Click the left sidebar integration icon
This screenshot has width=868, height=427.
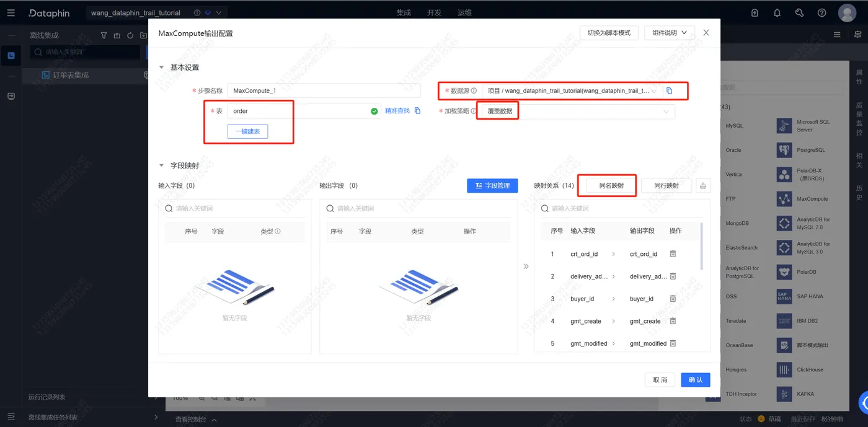tap(11, 56)
